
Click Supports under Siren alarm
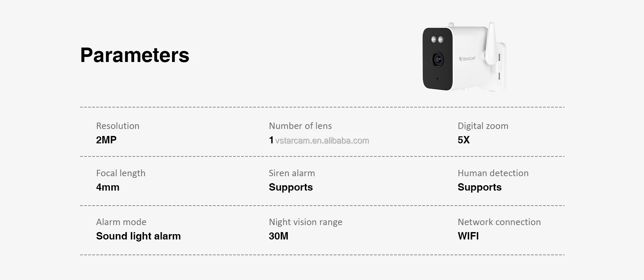tap(290, 187)
